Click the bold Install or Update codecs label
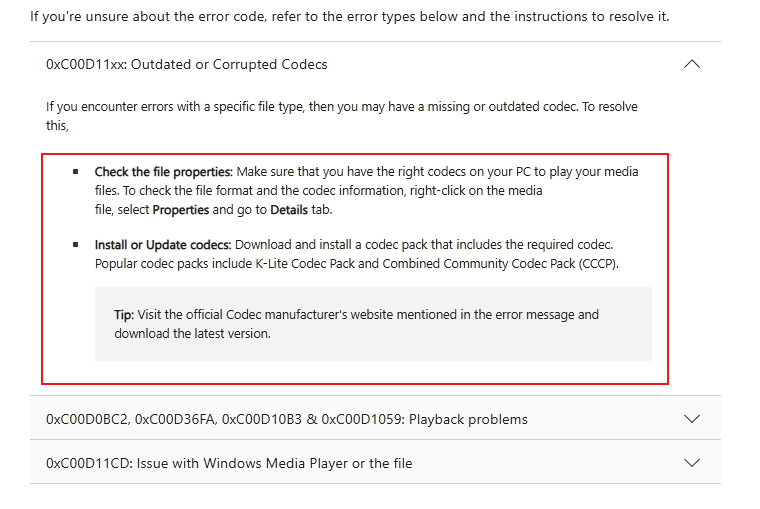This screenshot has width=760, height=509. (163, 245)
